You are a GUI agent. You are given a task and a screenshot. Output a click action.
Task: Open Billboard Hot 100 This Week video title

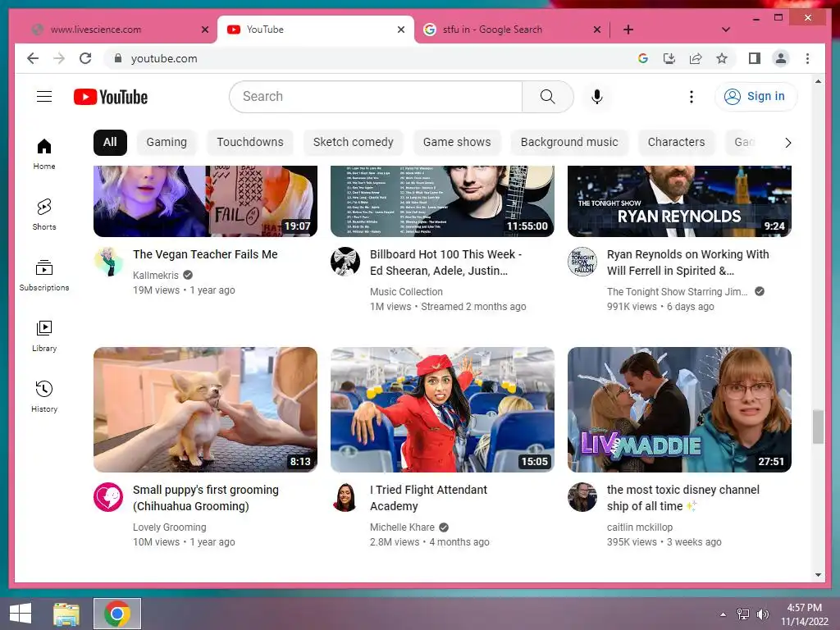(445, 262)
